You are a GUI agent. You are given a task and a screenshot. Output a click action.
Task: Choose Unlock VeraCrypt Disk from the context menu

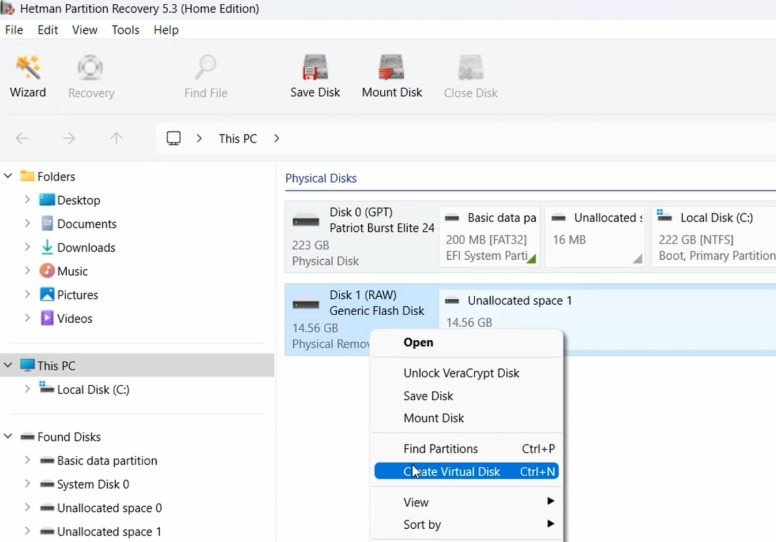click(x=467, y=373)
